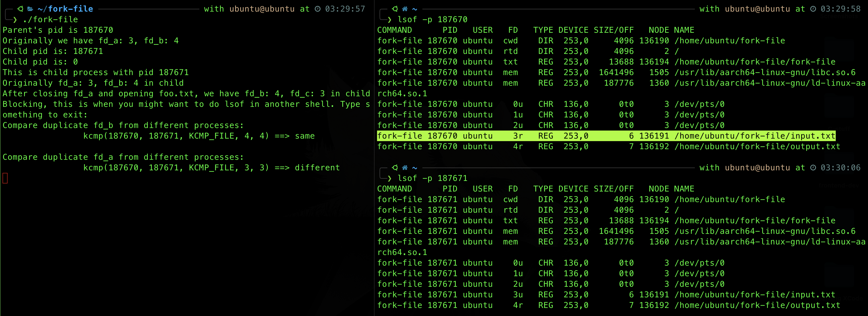Click the kcmp result reading 'same'

[305, 136]
